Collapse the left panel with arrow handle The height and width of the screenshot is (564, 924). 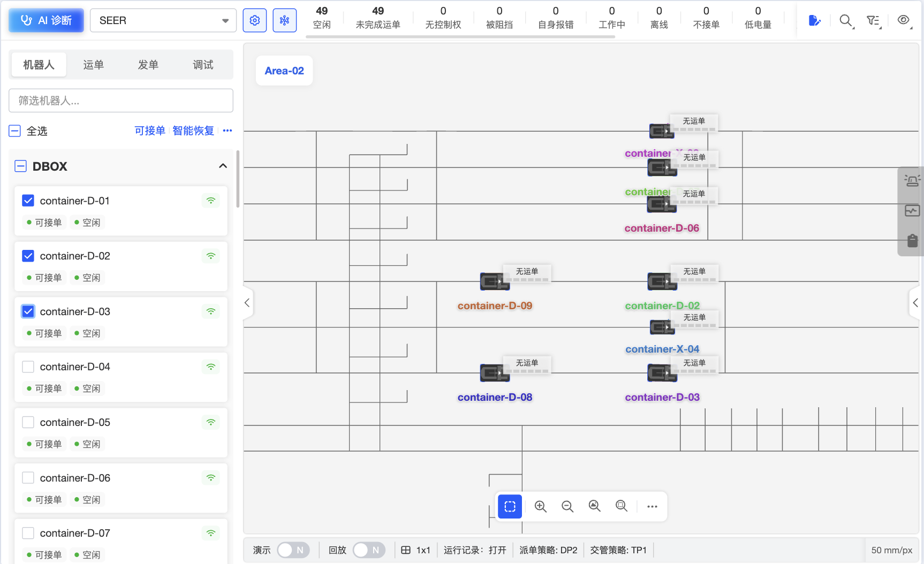point(247,303)
